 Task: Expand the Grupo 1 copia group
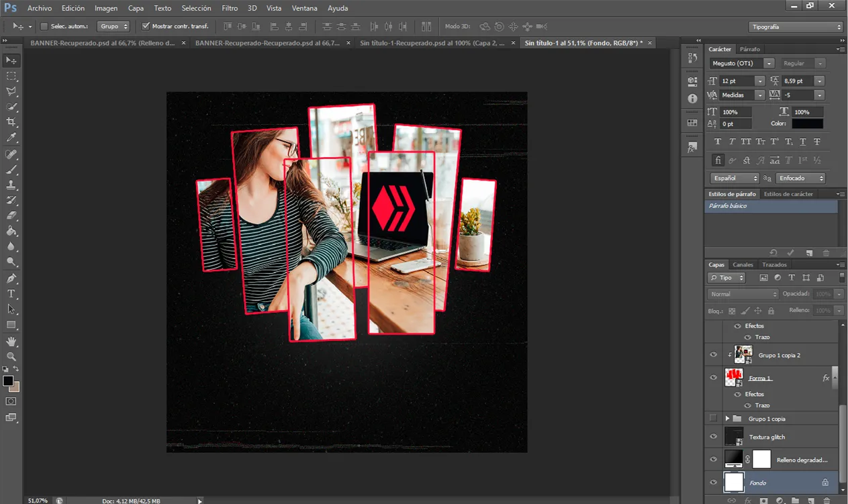pos(726,419)
